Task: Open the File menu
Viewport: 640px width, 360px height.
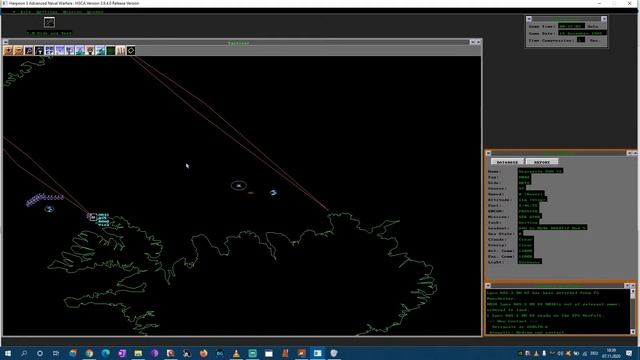Action: (25, 12)
